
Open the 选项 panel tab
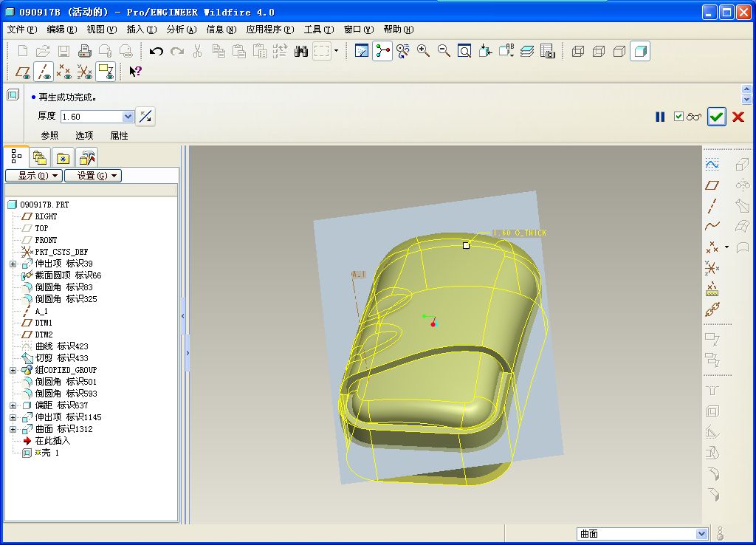tap(84, 136)
